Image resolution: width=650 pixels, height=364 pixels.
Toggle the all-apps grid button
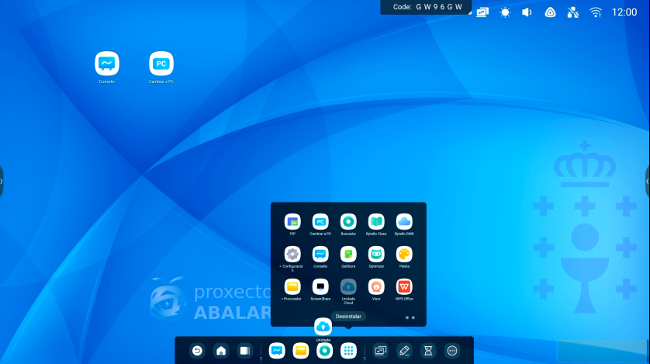pos(348,351)
